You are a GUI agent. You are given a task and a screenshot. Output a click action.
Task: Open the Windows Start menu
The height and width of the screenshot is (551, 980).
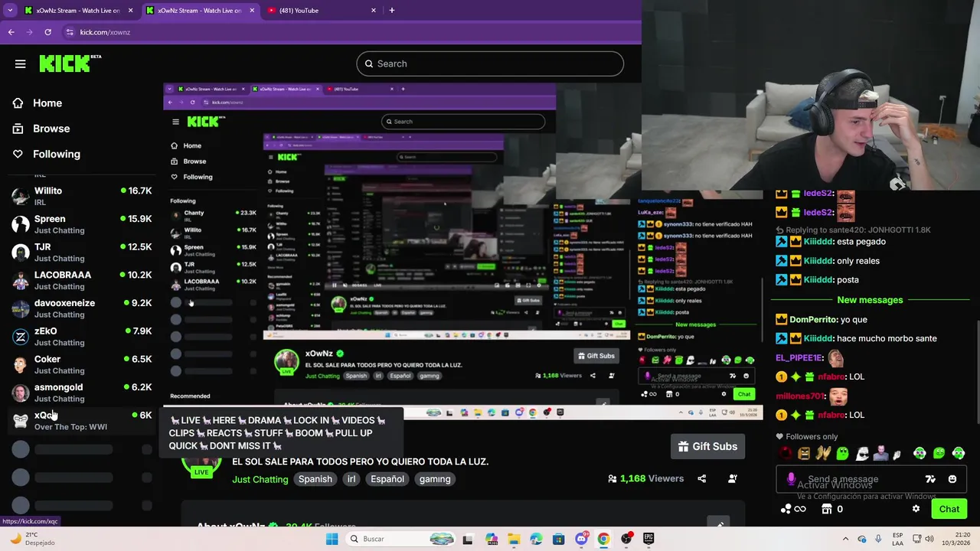(332, 539)
